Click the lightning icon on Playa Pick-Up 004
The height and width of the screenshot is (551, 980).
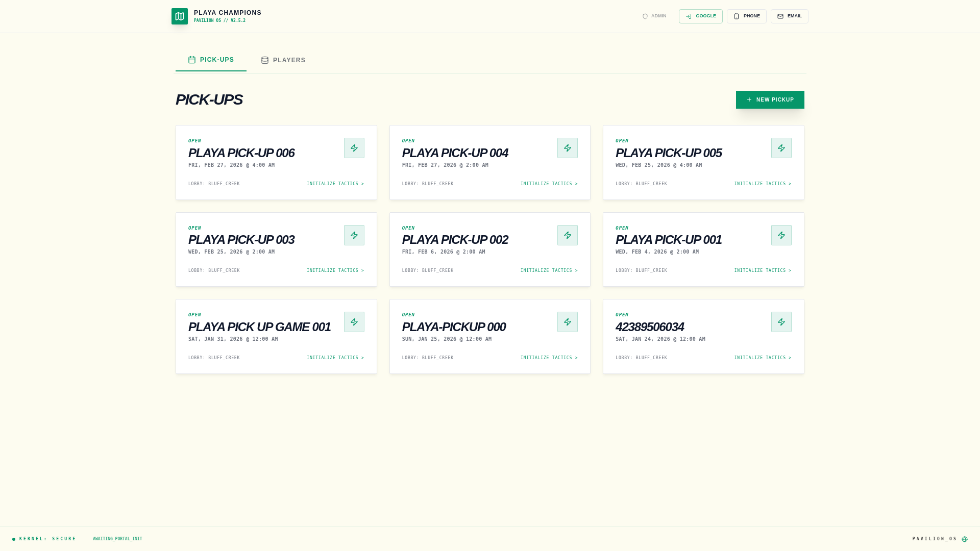pyautogui.click(x=568, y=148)
